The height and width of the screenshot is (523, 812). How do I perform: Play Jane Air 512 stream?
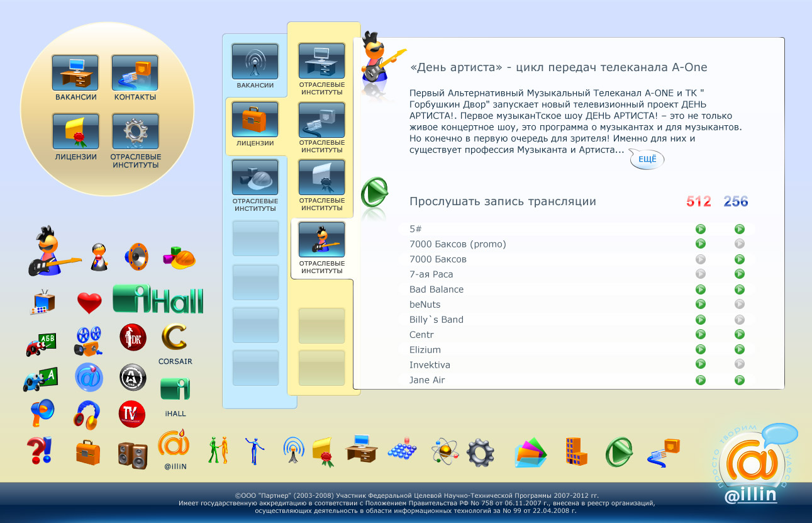700,380
